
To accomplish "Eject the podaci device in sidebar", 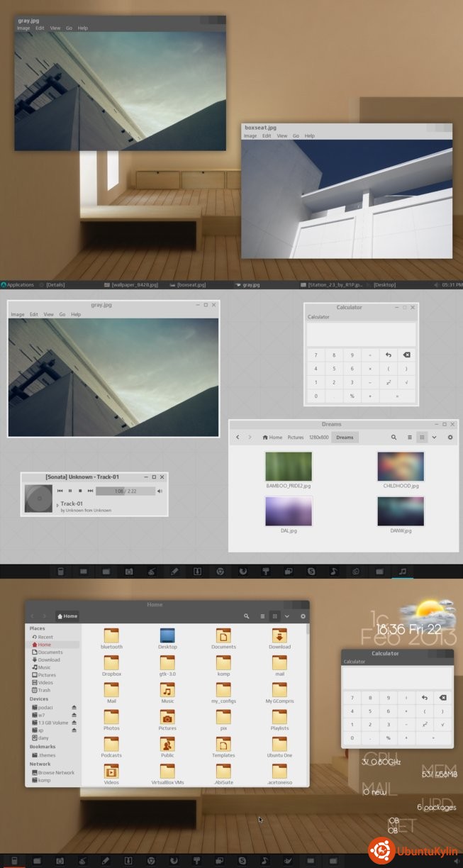I will [74, 707].
